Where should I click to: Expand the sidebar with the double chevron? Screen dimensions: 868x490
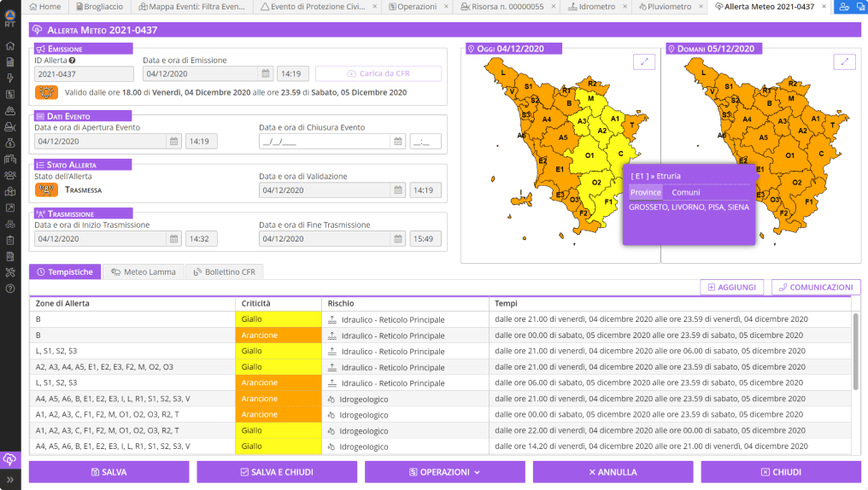(x=10, y=480)
